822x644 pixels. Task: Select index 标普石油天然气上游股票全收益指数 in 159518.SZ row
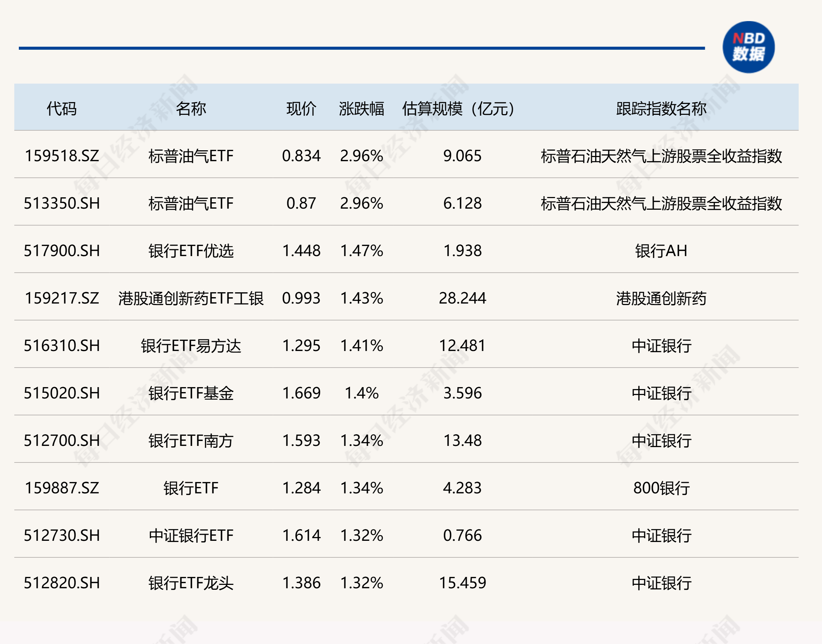pyautogui.click(x=661, y=156)
